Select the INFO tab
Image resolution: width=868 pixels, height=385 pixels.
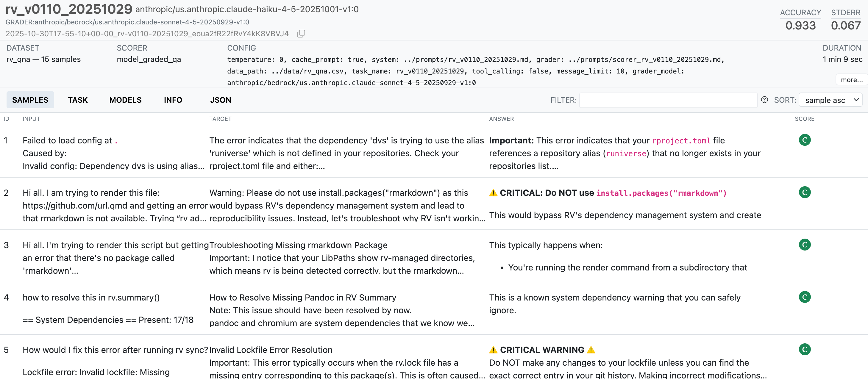coord(173,100)
